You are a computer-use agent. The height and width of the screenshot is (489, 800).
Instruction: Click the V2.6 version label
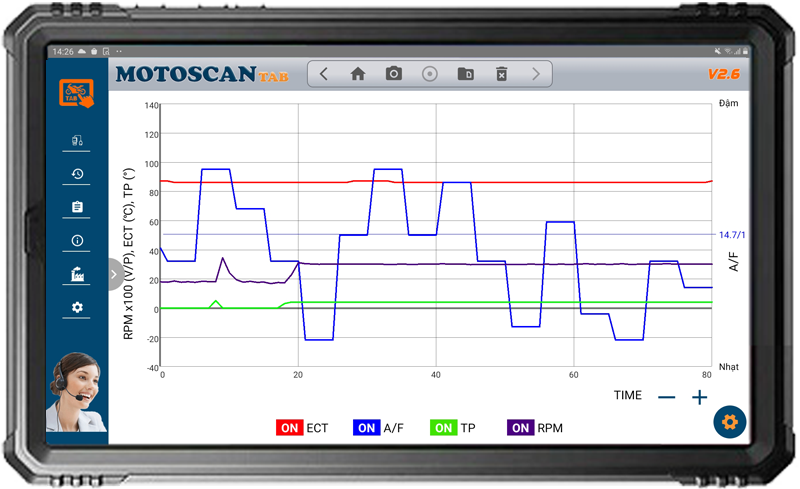pos(723,74)
